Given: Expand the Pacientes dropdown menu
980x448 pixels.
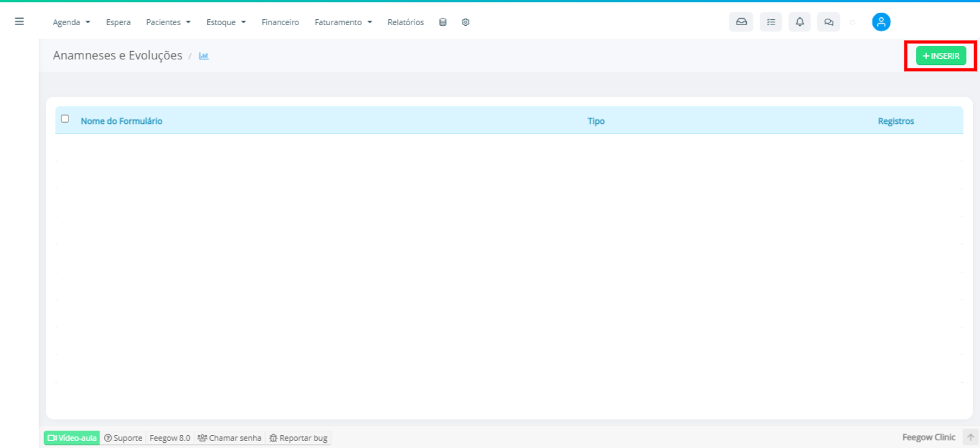Looking at the screenshot, I should tap(169, 22).
